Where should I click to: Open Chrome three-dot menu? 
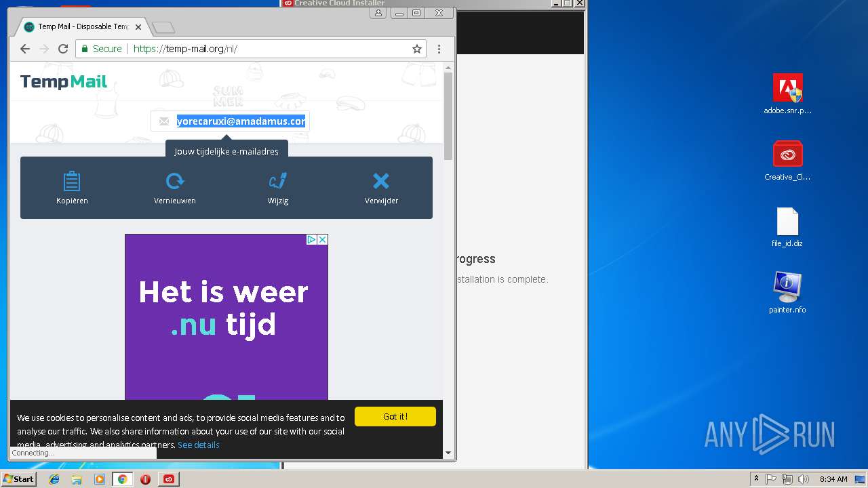[439, 49]
